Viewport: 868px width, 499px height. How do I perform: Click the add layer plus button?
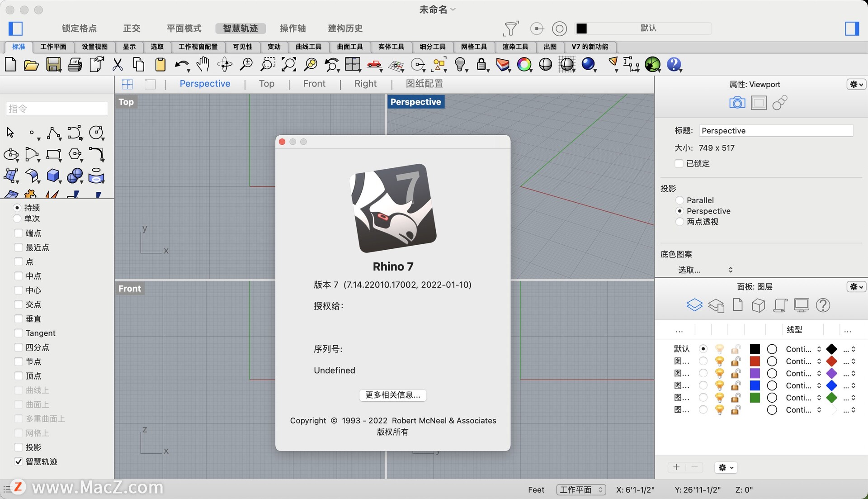676,467
